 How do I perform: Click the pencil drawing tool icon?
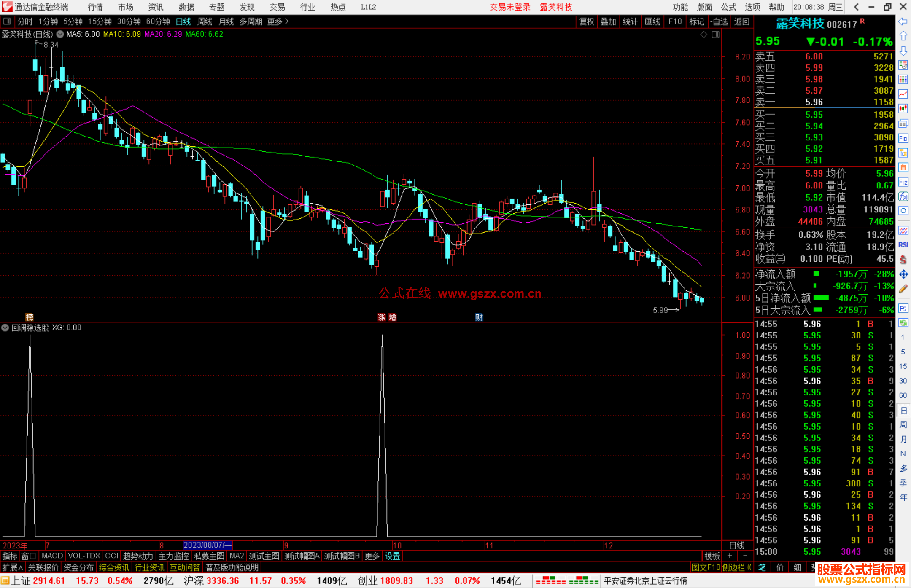pos(903,289)
